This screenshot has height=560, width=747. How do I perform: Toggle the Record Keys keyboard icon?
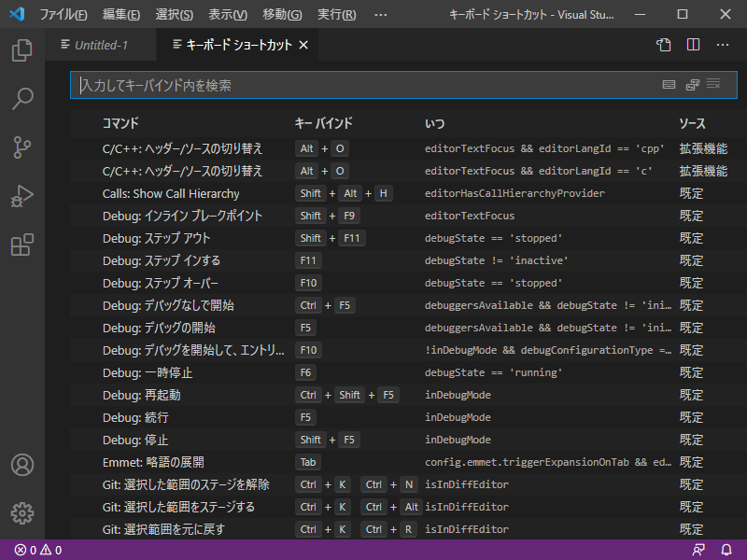(669, 85)
